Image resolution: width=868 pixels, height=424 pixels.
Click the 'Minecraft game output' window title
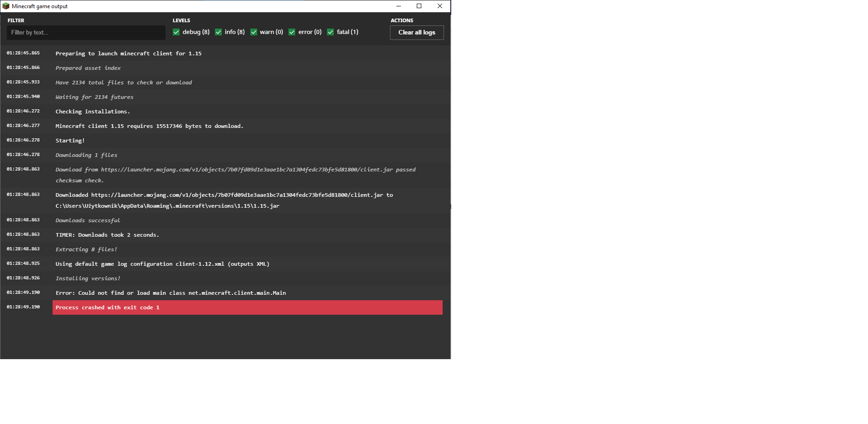click(40, 6)
